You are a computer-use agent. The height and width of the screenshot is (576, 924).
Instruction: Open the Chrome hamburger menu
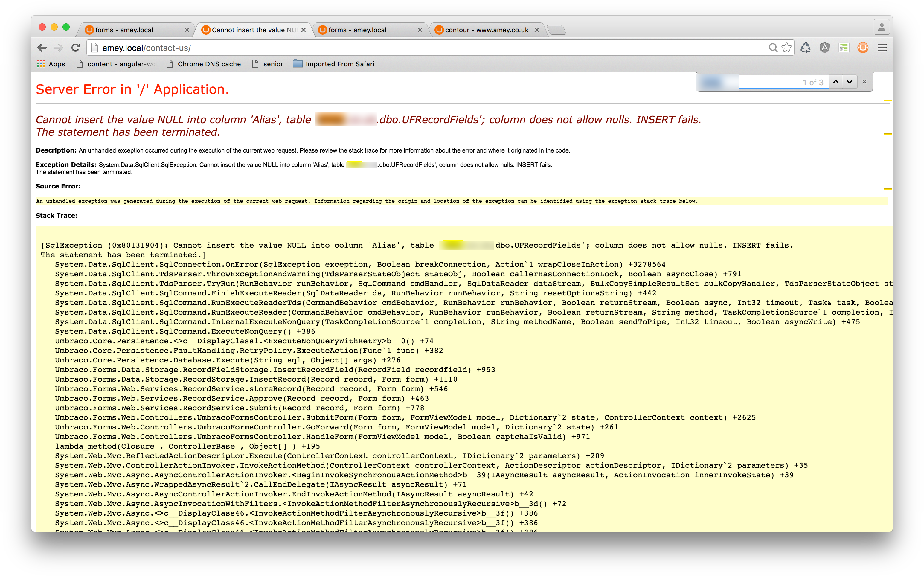[882, 48]
